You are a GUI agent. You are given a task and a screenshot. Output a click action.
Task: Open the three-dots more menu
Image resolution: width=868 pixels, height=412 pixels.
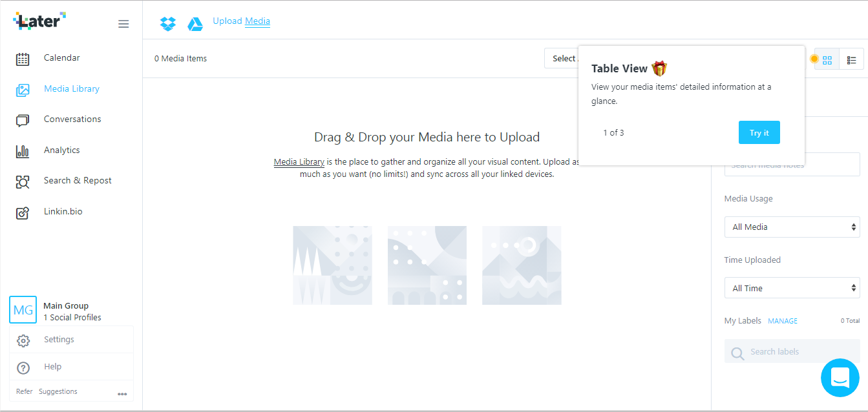122,394
